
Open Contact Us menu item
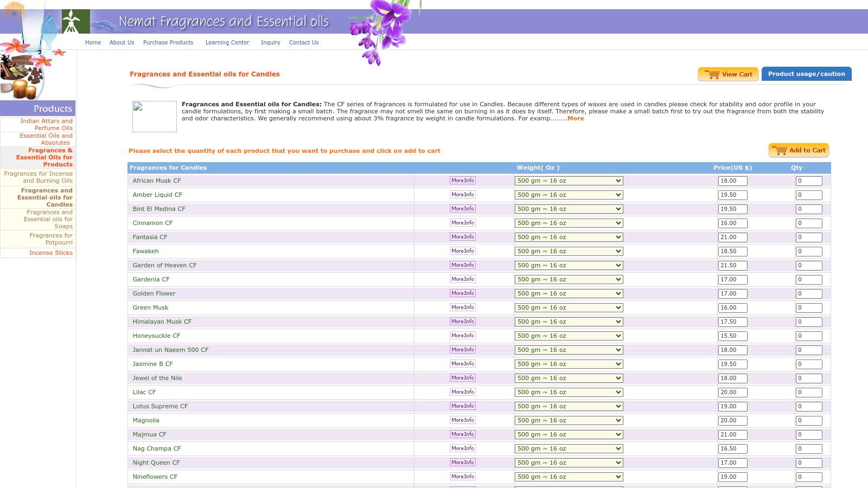point(304,42)
